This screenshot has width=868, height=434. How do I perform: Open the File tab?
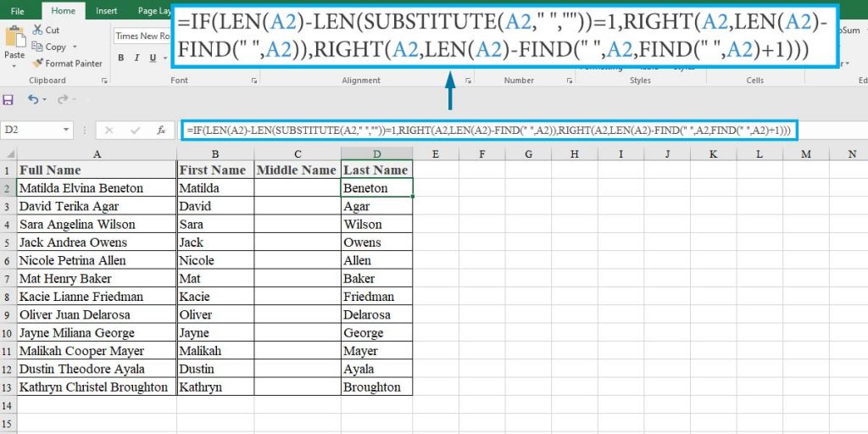[17, 10]
